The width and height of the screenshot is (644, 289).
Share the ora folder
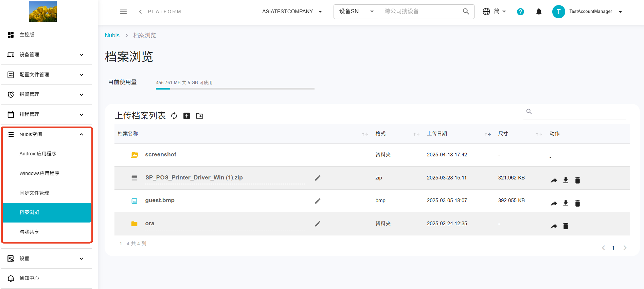pyautogui.click(x=554, y=226)
